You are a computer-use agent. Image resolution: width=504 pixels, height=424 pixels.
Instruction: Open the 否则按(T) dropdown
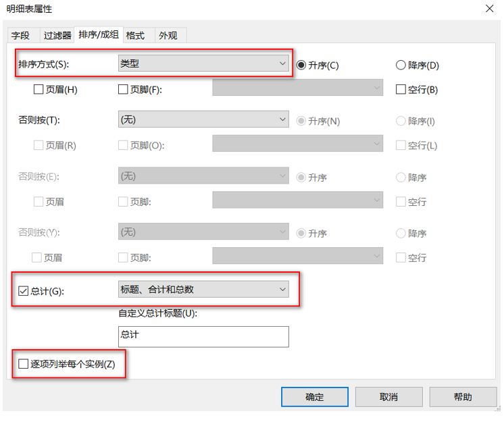[203, 120]
